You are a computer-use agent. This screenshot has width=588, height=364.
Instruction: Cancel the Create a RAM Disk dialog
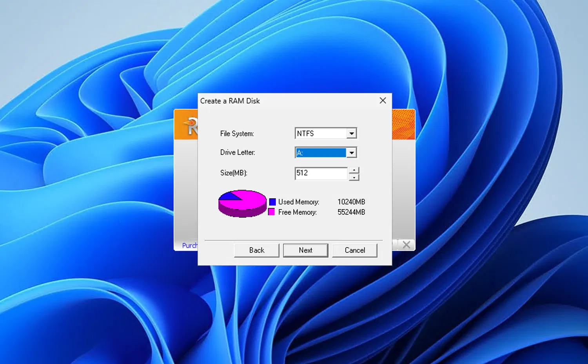pyautogui.click(x=355, y=250)
